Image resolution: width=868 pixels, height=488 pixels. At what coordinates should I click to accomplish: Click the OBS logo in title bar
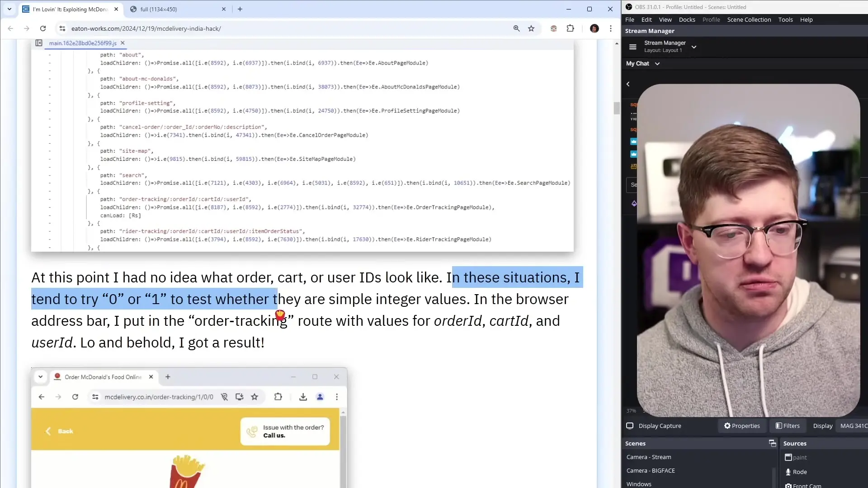pyautogui.click(x=628, y=7)
